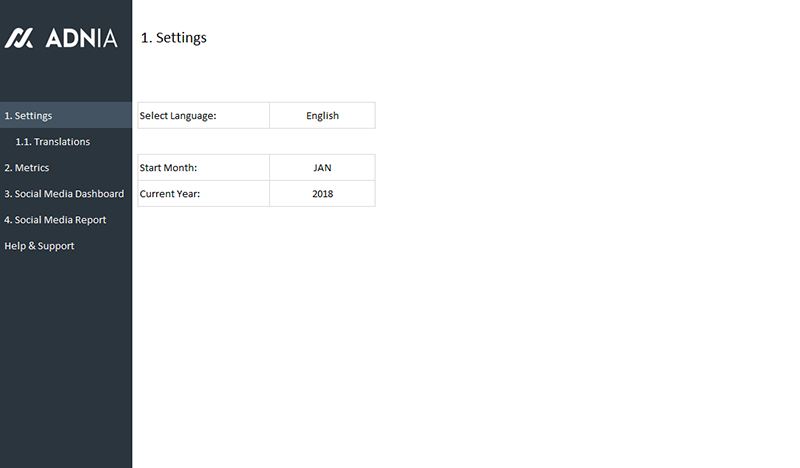This screenshot has height=468, width=800.
Task: Click the ADNIA wordmark text
Action: coord(80,38)
